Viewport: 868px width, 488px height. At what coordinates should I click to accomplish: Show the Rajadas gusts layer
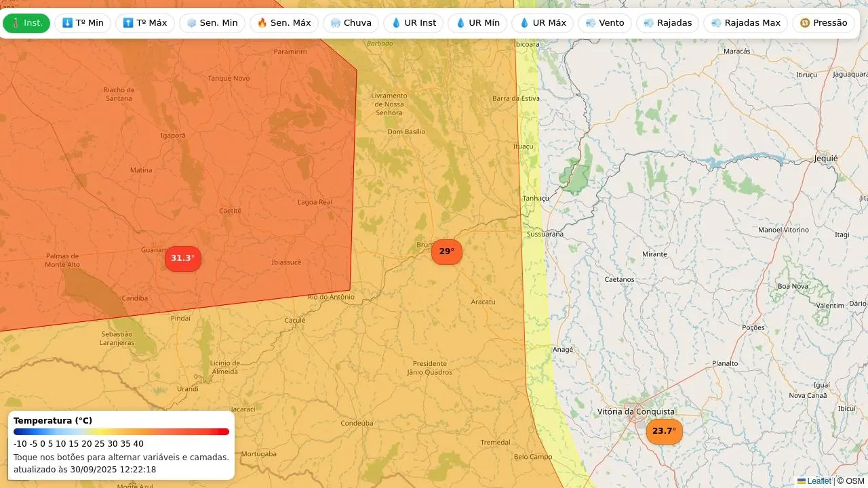pyautogui.click(x=667, y=23)
